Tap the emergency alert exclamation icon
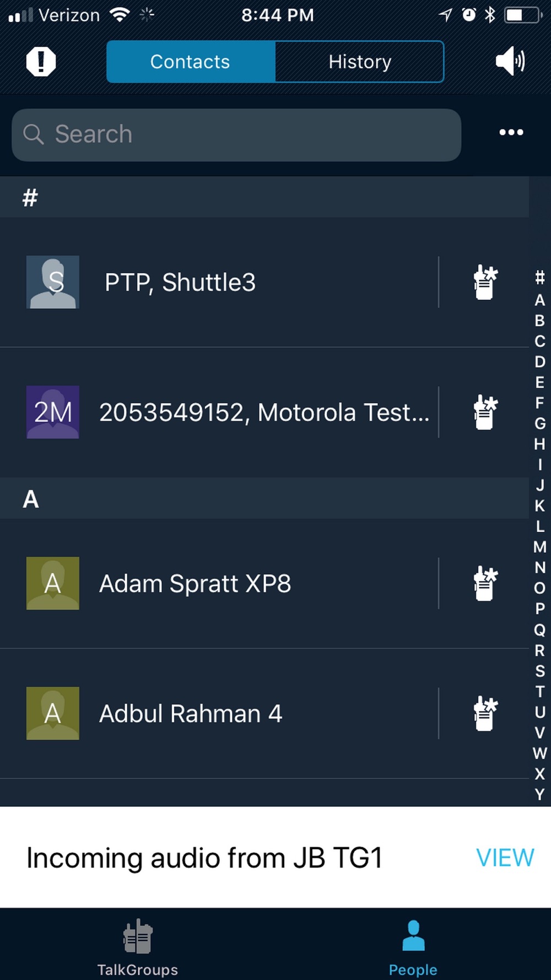This screenshot has height=980, width=551. click(41, 61)
